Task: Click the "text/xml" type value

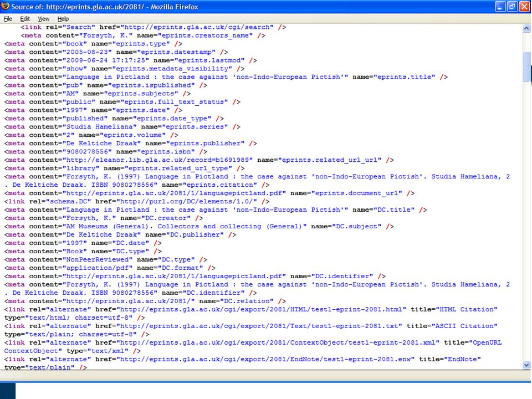Action: [108, 351]
